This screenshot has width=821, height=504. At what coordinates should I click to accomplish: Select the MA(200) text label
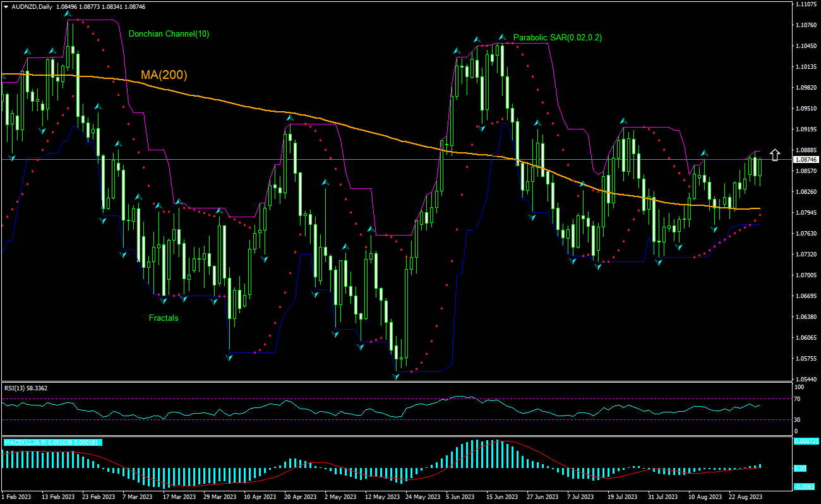164,76
